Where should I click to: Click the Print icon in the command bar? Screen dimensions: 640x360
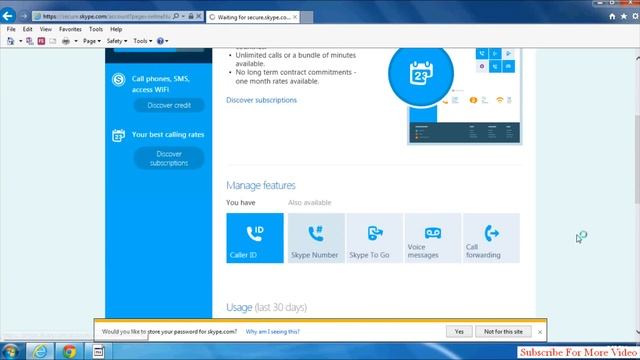[66, 41]
